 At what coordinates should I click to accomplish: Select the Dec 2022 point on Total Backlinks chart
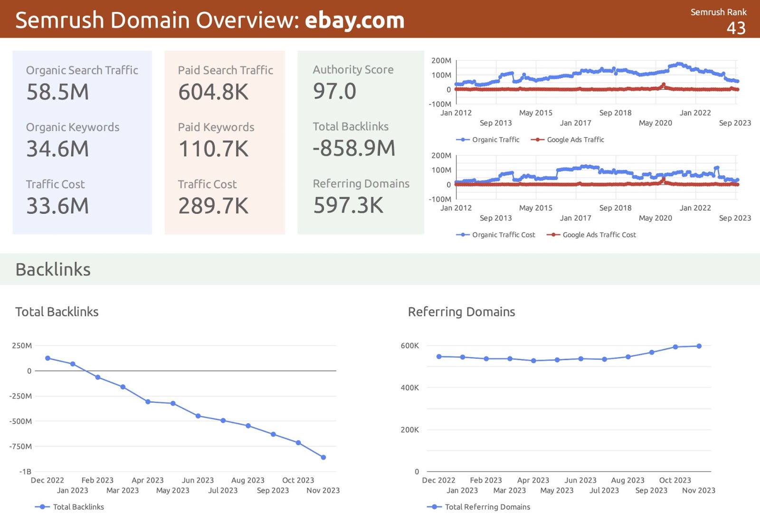point(47,358)
